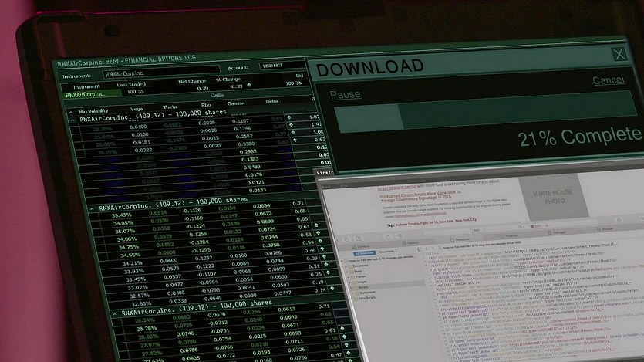Close the Download dialog with X
Image resolution: width=644 pixels, height=362 pixels.
619,54
